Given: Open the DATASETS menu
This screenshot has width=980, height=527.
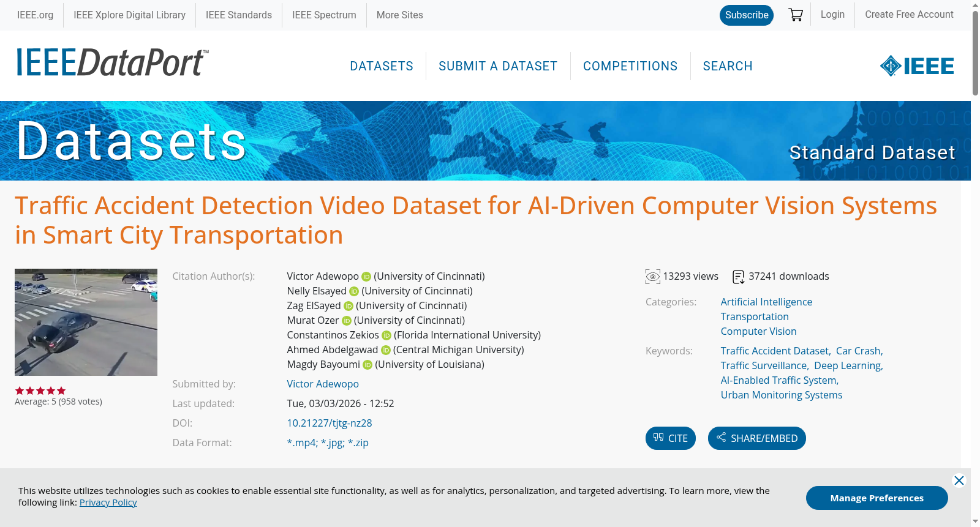Looking at the screenshot, I should pos(382,66).
